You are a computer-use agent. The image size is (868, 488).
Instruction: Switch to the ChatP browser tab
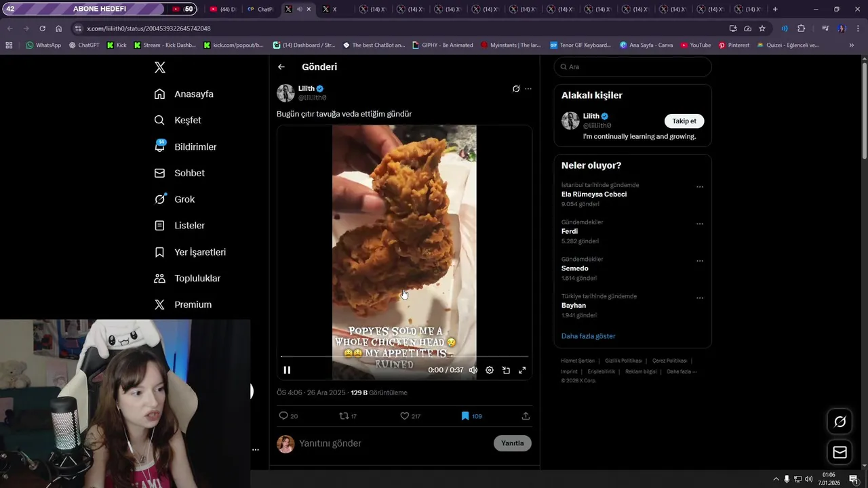click(x=260, y=9)
